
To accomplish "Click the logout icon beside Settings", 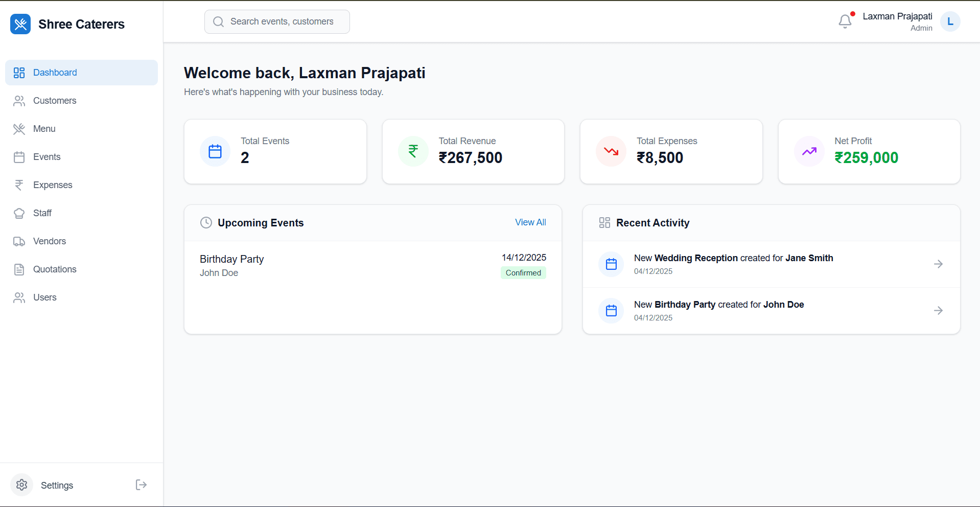I will 141,485.
